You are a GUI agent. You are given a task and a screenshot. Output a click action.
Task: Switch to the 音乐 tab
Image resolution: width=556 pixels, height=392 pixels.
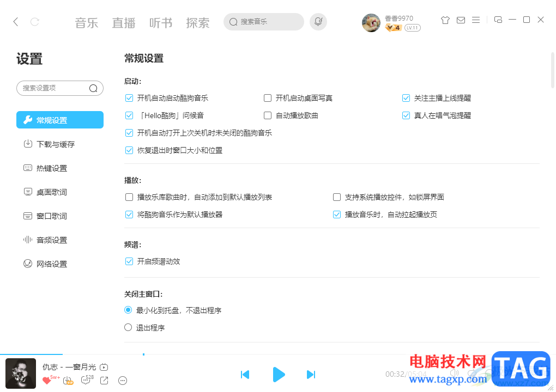tap(87, 23)
